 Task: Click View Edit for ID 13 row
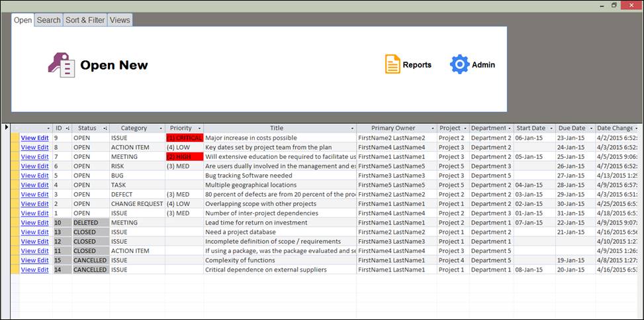click(34, 232)
